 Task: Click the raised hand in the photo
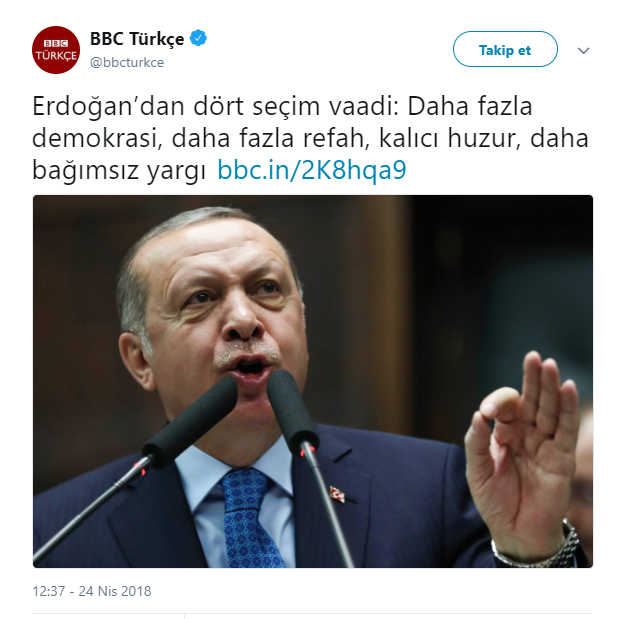coord(523,448)
